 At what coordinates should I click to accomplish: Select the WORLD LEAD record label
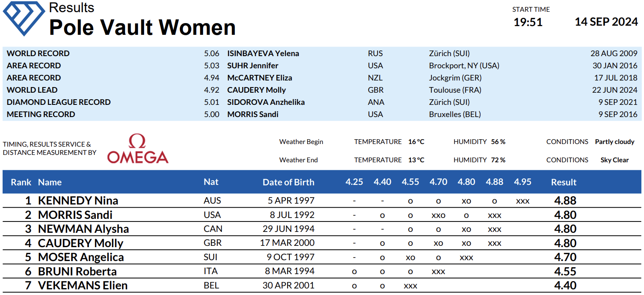[x=32, y=90]
